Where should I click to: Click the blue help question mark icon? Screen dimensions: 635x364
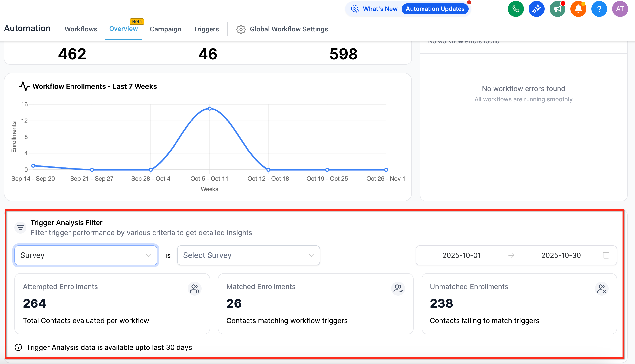pyautogui.click(x=599, y=9)
